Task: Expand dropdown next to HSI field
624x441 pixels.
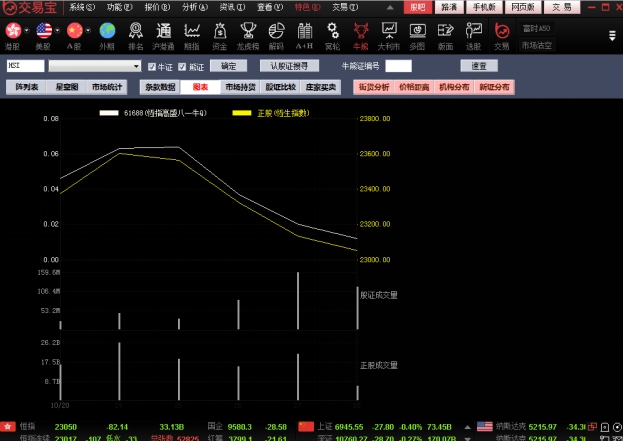Action: coord(139,66)
